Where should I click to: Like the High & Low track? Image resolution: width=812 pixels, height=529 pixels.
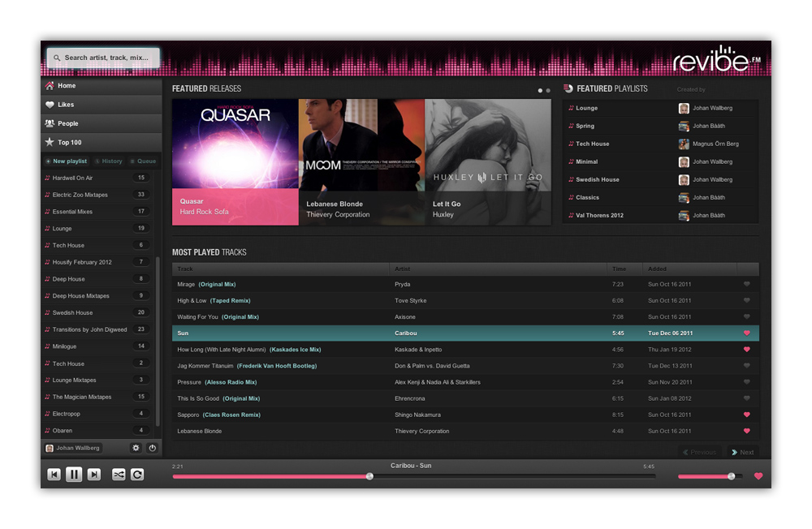[x=747, y=300]
